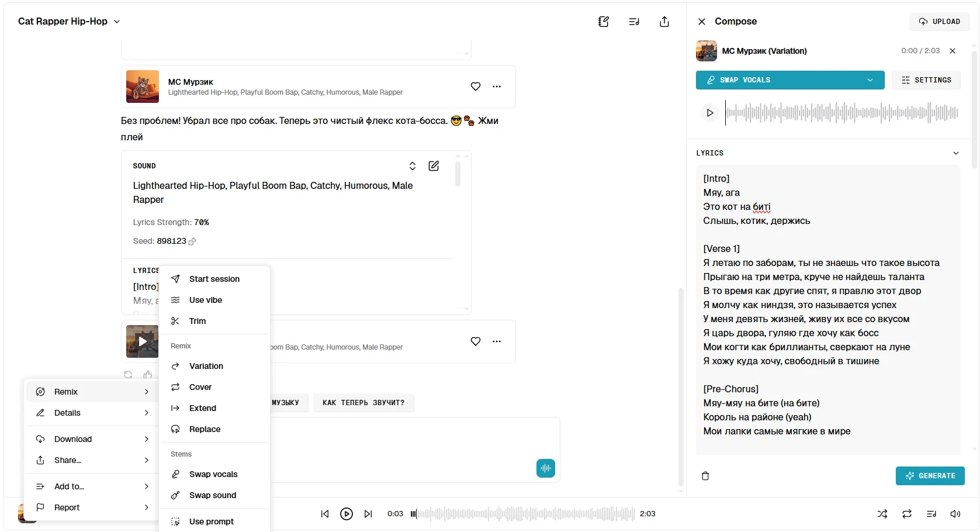This screenshot has width=980, height=532.
Task: Skip to previous track
Action: click(325, 514)
